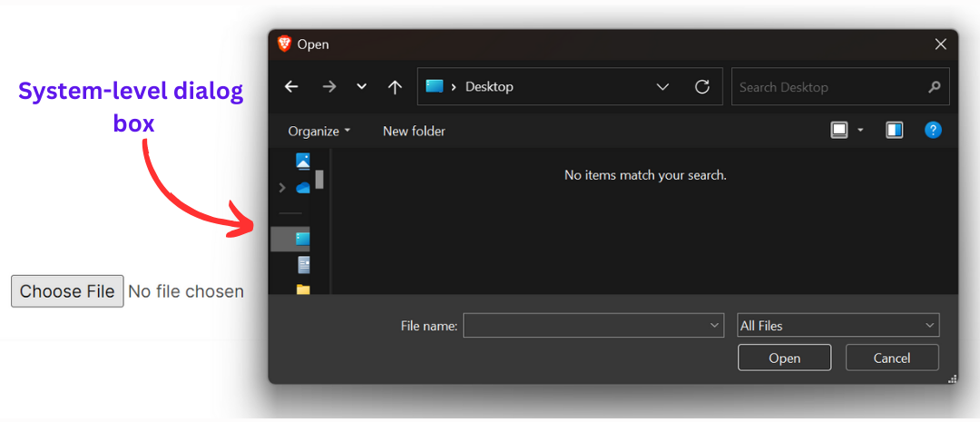980x422 pixels.
Task: Select the Documents icon in sidebar
Action: pos(303,264)
